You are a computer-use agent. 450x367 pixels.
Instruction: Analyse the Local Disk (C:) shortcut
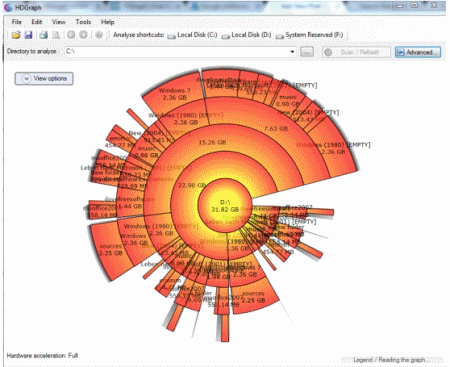193,35
